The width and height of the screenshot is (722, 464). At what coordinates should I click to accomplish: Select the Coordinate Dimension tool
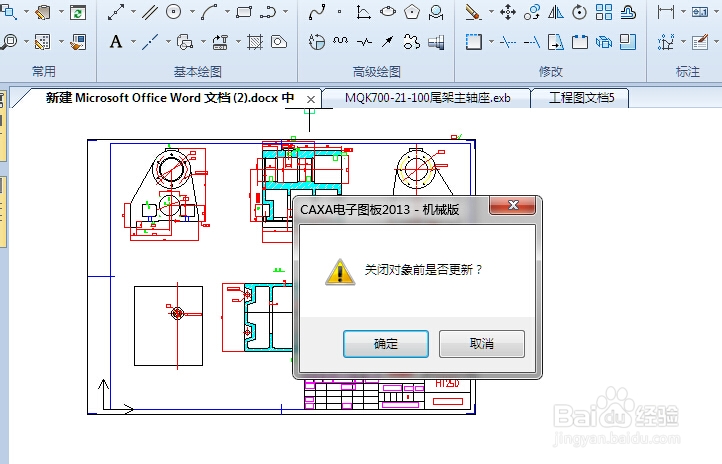pos(666,42)
